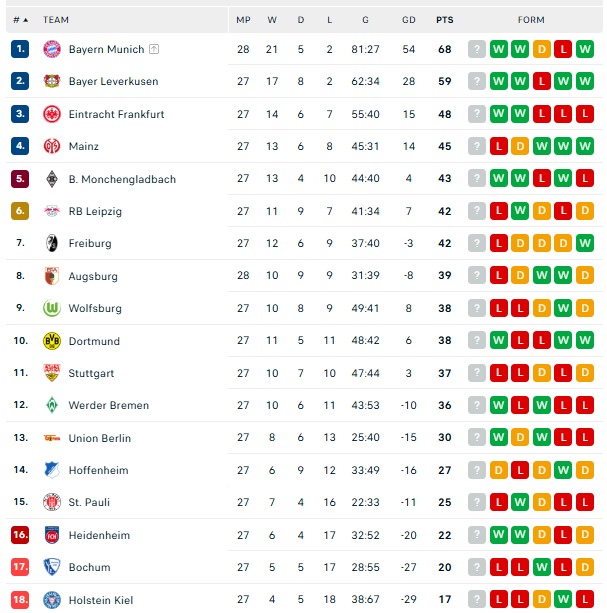Click the Eintracht Frankfurt eagle crest
Screen dimensions: 607x613
pyautogui.click(x=52, y=114)
